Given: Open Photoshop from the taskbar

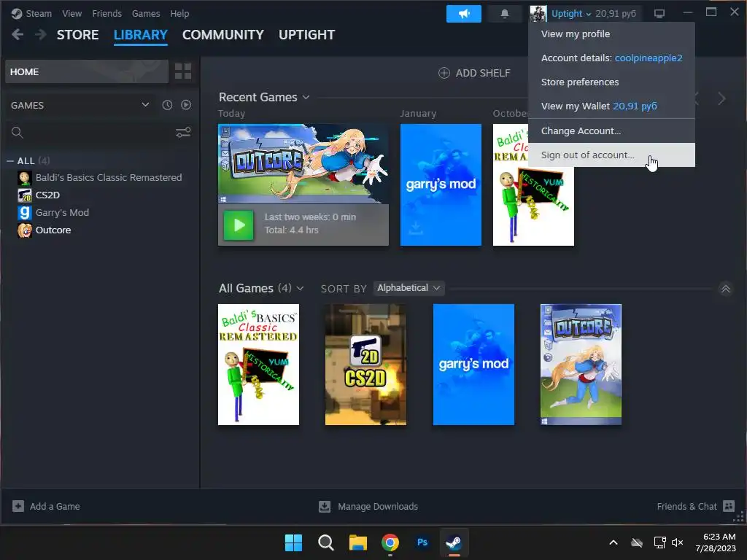Looking at the screenshot, I should 422,542.
